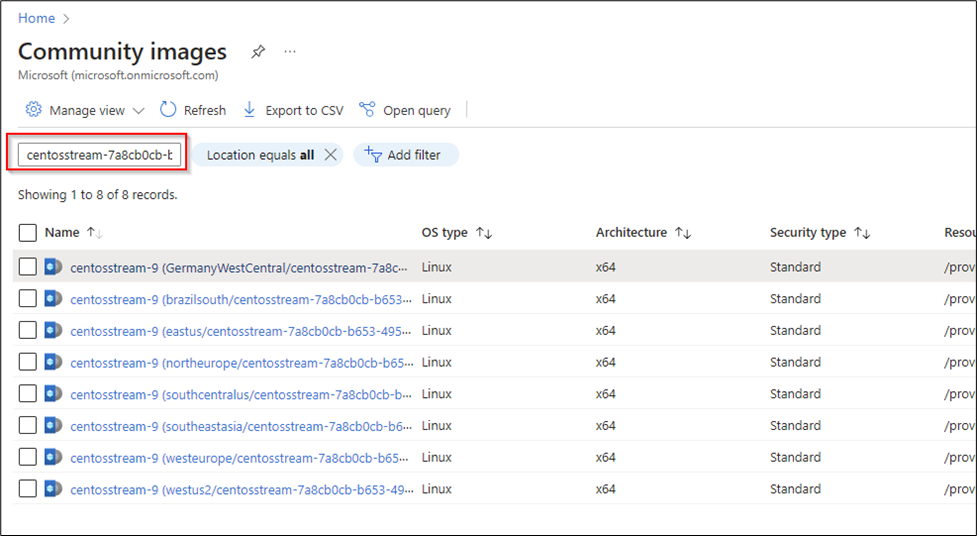Click image icon of southeastasia row

coord(53,426)
